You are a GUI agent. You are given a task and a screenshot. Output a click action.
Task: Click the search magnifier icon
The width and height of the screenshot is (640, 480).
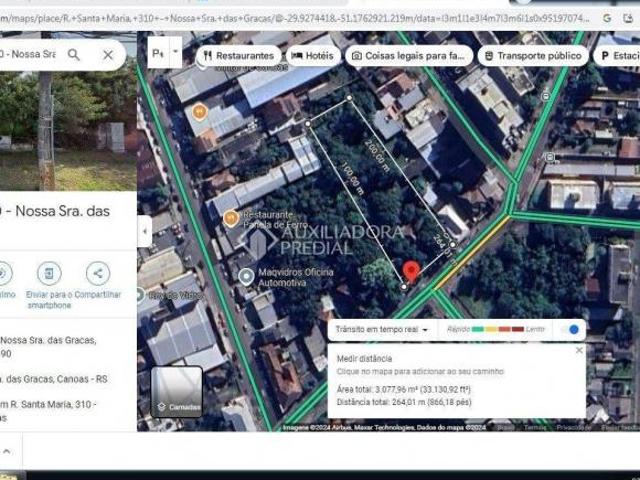pyautogui.click(x=74, y=54)
